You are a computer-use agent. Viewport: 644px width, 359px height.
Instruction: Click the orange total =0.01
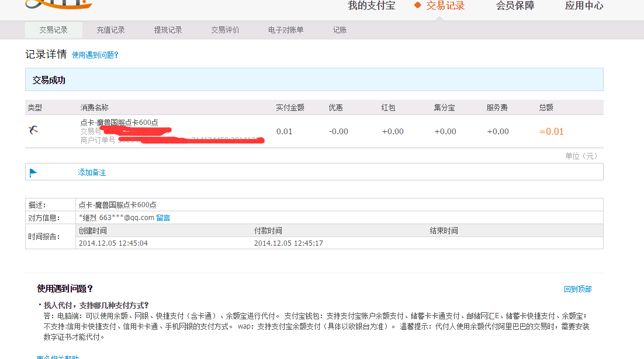pyautogui.click(x=551, y=132)
